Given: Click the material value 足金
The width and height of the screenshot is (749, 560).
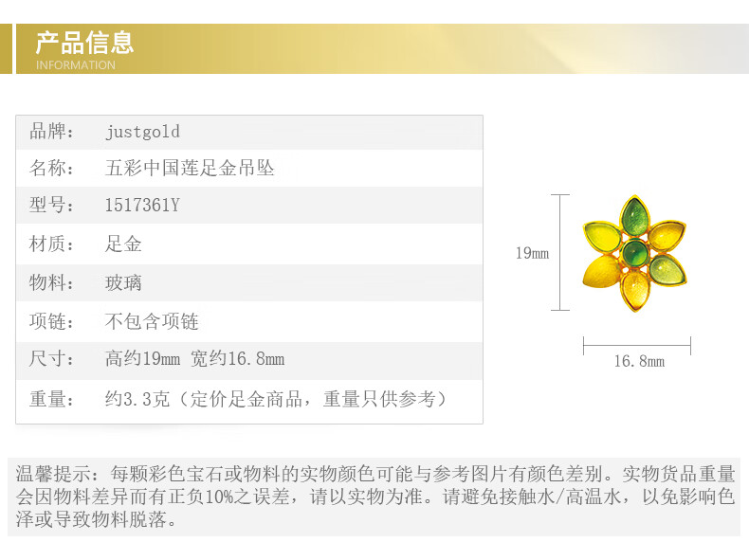Looking at the screenshot, I should [123, 244].
